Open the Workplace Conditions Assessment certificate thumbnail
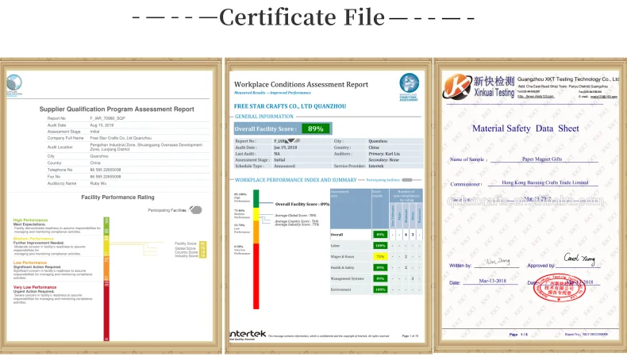Viewport: 627px width, 364px height. click(329, 205)
